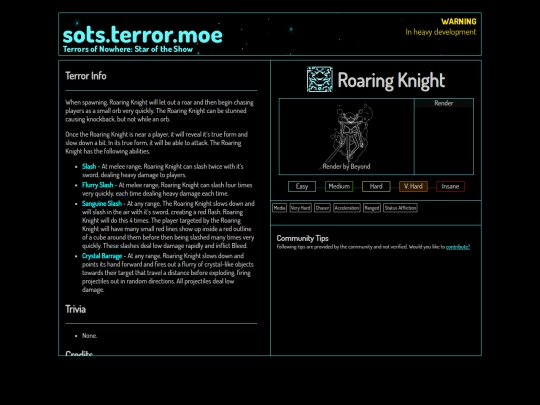
Task: Click the Community Tips heading
Action: (302, 238)
